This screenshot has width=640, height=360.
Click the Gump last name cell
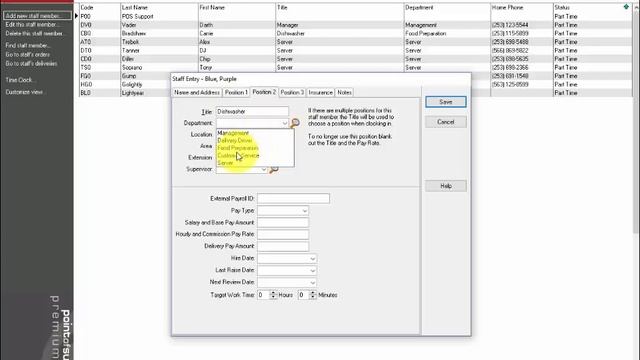(146, 76)
